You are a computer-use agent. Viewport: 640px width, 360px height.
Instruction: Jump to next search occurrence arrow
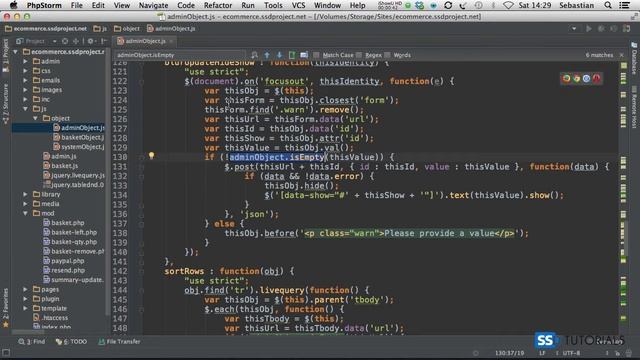(279, 55)
